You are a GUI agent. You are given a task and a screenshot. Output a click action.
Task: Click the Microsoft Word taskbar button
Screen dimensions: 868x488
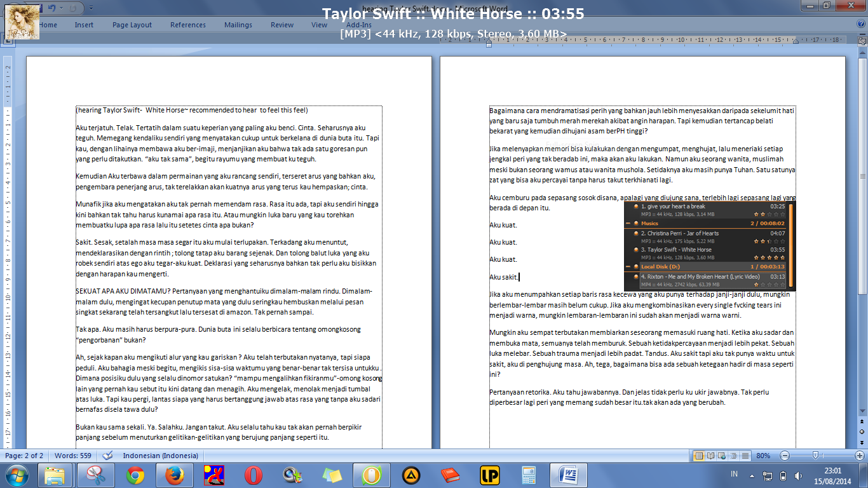tap(569, 475)
